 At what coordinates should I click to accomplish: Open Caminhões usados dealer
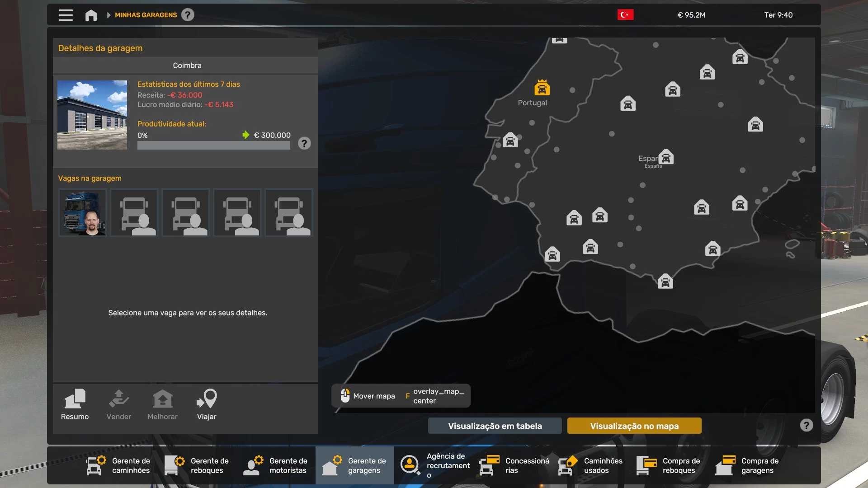[x=590, y=465]
